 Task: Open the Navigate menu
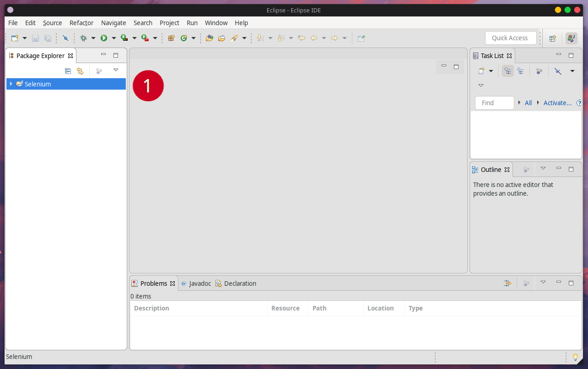point(113,23)
